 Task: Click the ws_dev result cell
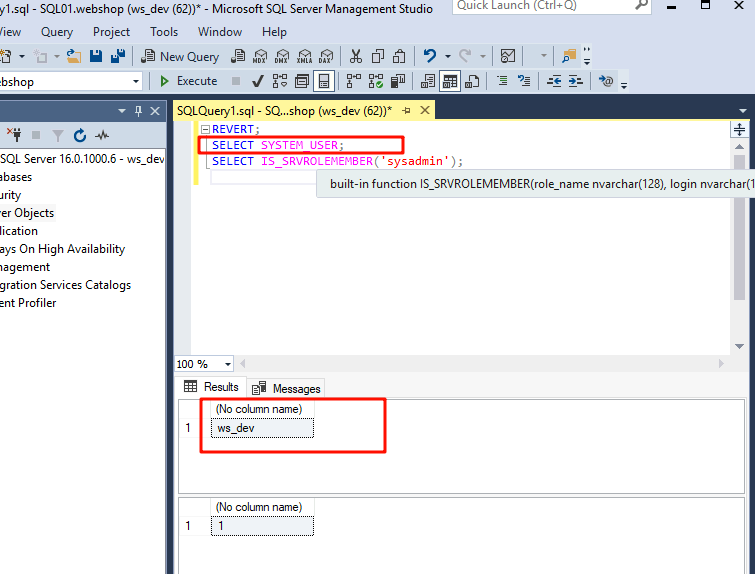(262, 428)
